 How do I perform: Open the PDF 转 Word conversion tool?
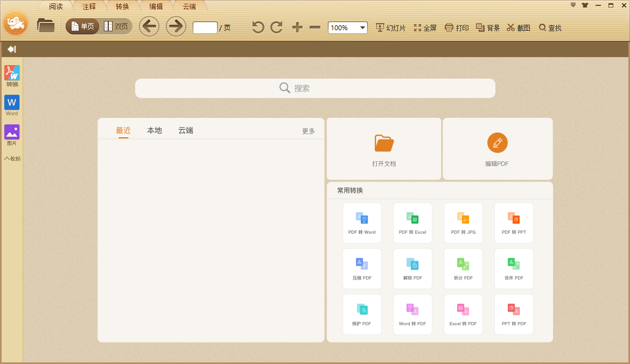pos(362,223)
